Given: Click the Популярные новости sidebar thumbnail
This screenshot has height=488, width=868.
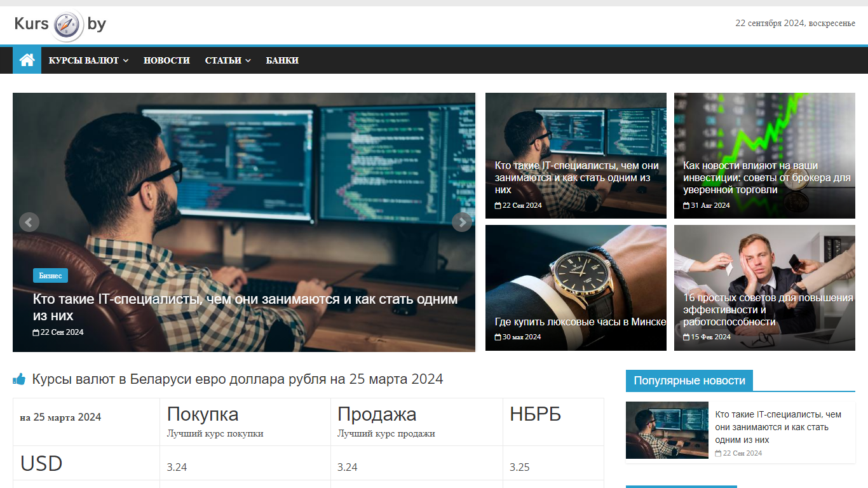Looking at the screenshot, I should (667, 430).
